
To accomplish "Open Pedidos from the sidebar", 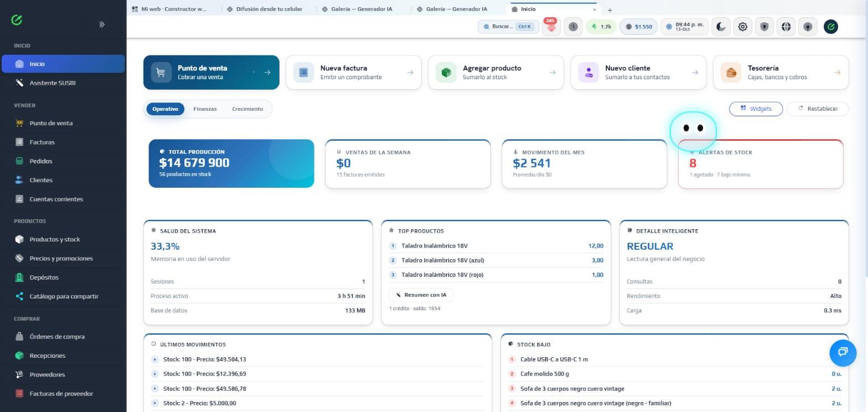I will (63, 161).
